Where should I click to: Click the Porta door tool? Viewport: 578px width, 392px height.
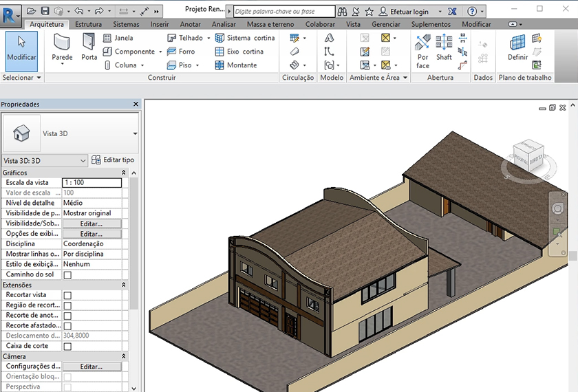coord(89,47)
